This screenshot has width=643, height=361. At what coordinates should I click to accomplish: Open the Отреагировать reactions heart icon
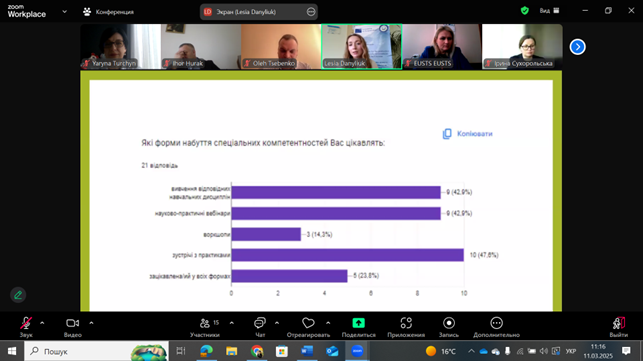(308, 323)
